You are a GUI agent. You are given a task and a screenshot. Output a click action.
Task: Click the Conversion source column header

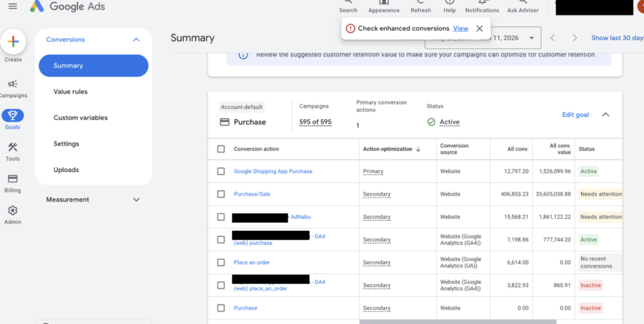tap(454, 149)
